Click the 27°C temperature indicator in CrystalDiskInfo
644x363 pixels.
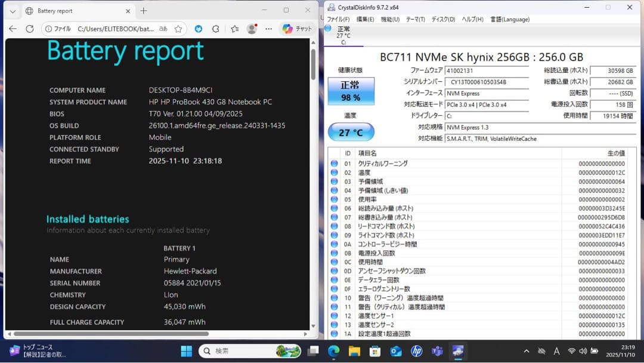point(351,132)
